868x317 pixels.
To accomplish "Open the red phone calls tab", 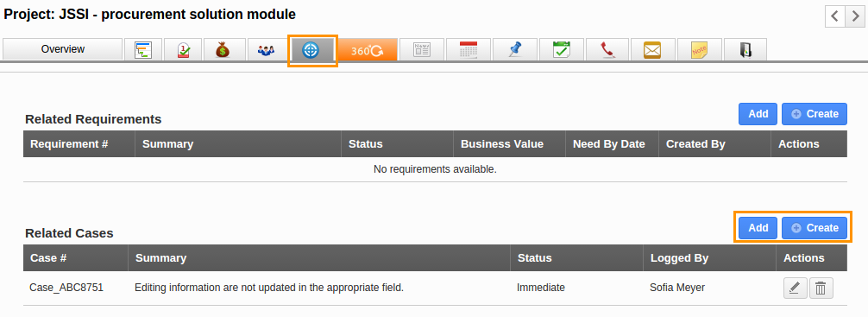I will pyautogui.click(x=607, y=49).
